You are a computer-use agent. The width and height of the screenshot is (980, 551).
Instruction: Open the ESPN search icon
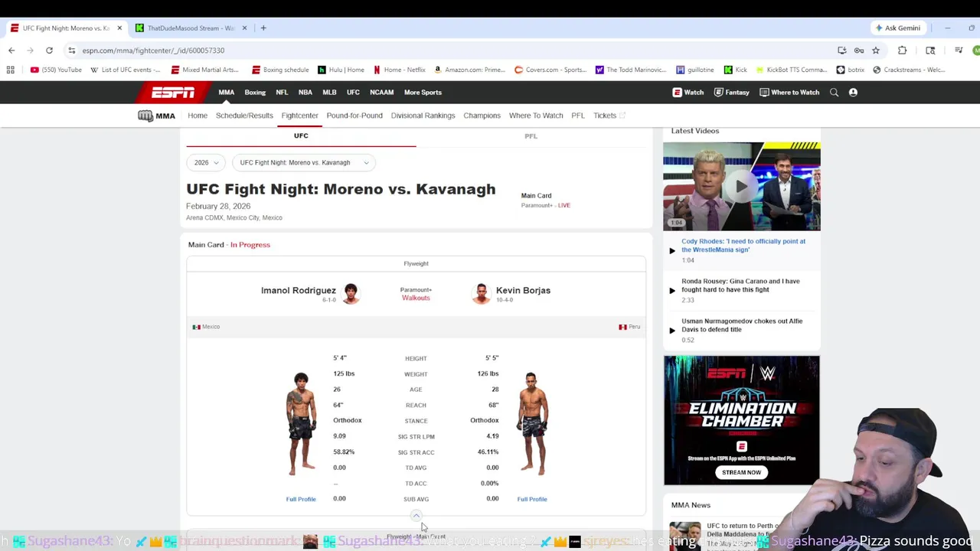pyautogui.click(x=834, y=93)
